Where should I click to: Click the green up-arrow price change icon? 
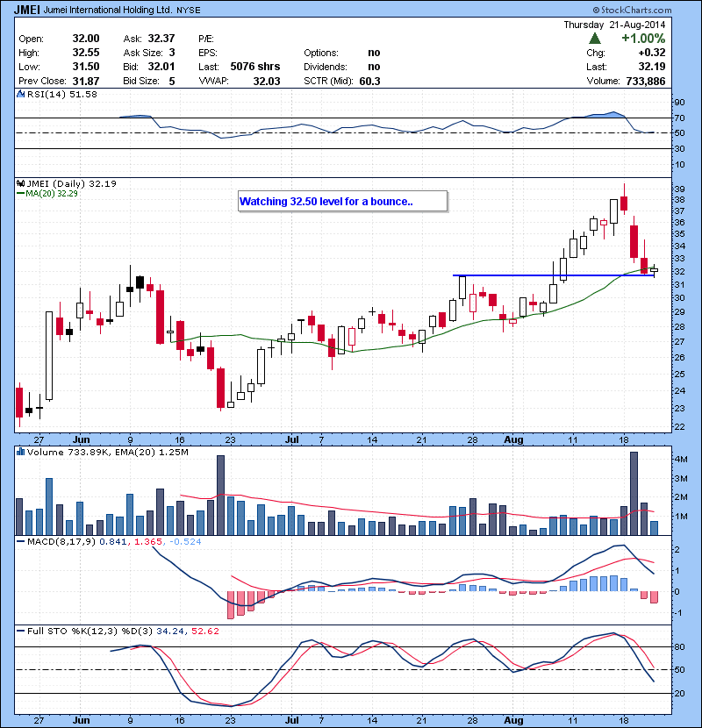(x=595, y=39)
